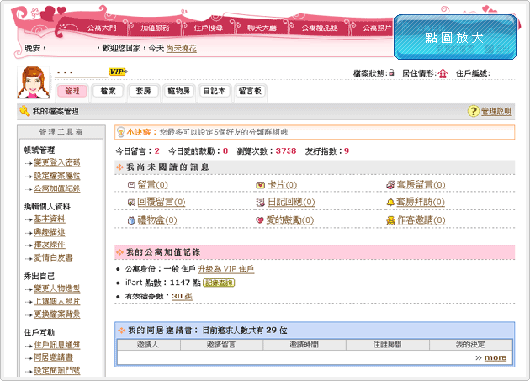
Task: Click the 邀請時間 column header
Action: [x=304, y=344]
